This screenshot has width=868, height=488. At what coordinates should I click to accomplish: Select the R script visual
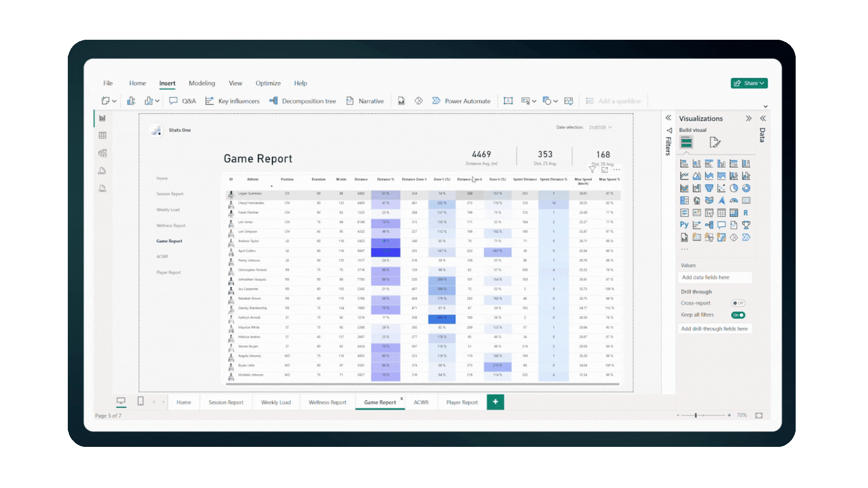(745, 213)
